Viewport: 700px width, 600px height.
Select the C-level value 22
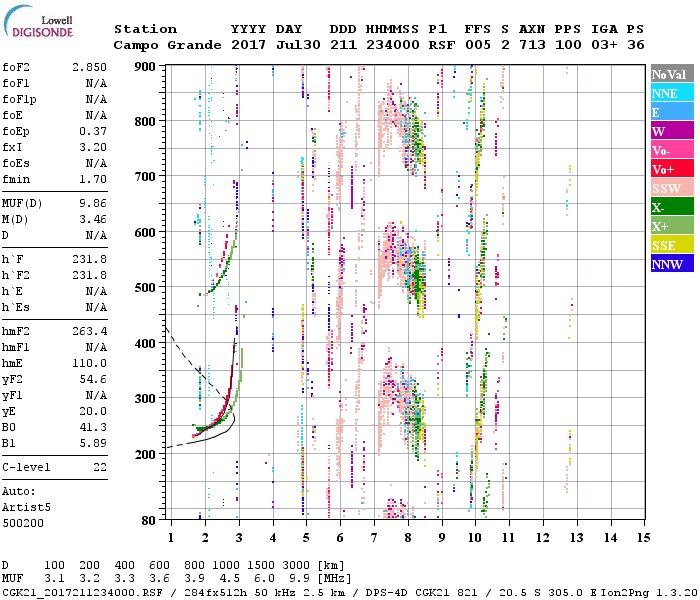pos(100,467)
